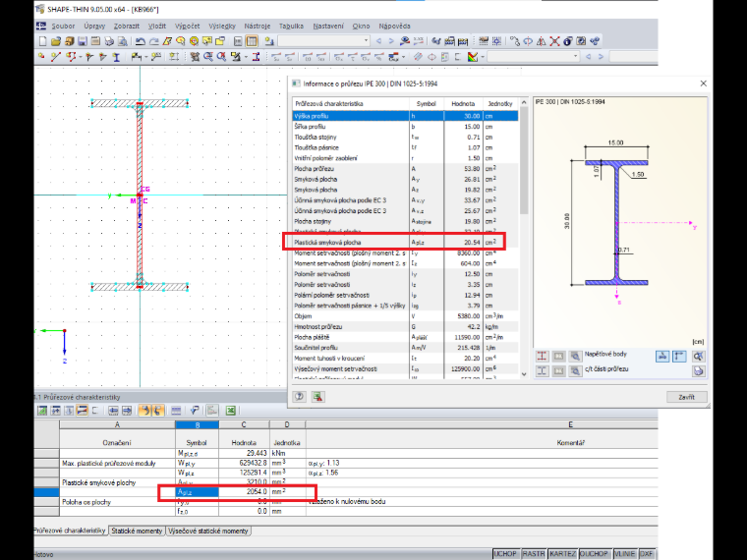Screen dimensions: 747x560
Task: Toggle the RASTR grid status button
Action: coord(534,554)
